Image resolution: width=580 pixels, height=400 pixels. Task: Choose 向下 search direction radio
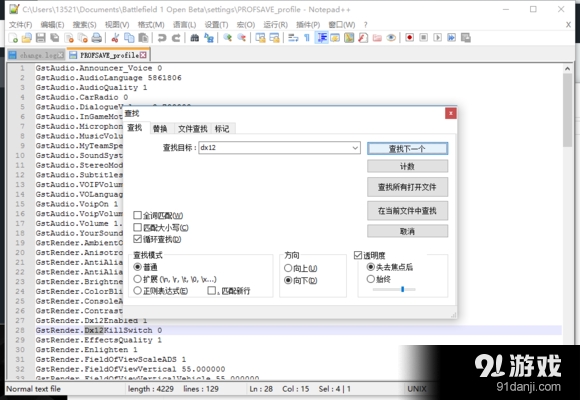288,280
